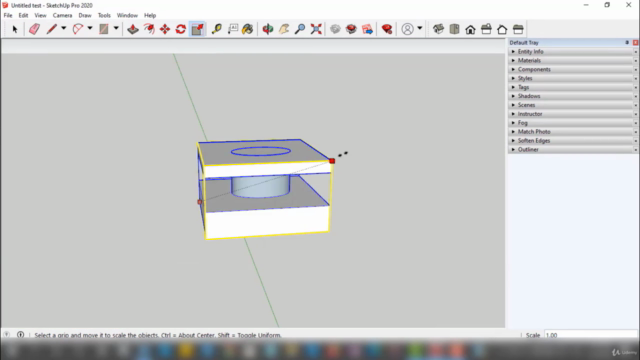
Task: Choose the Line pencil tool
Action: (x=51, y=29)
